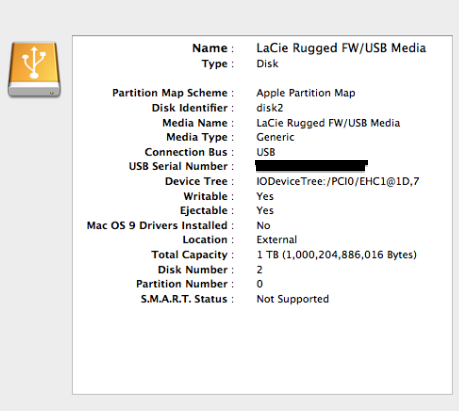Click the 'Name :' label
This screenshot has width=459, height=411.
tap(213, 48)
